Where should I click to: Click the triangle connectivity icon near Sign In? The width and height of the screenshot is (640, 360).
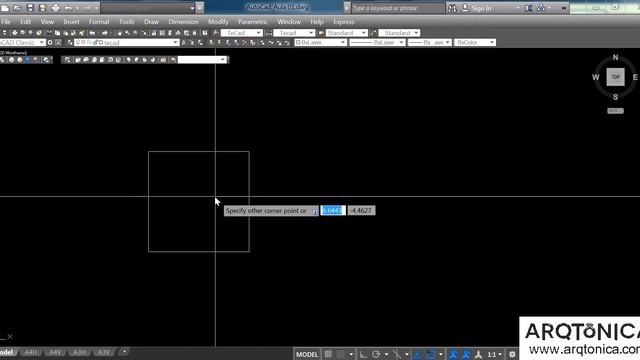[x=541, y=8]
